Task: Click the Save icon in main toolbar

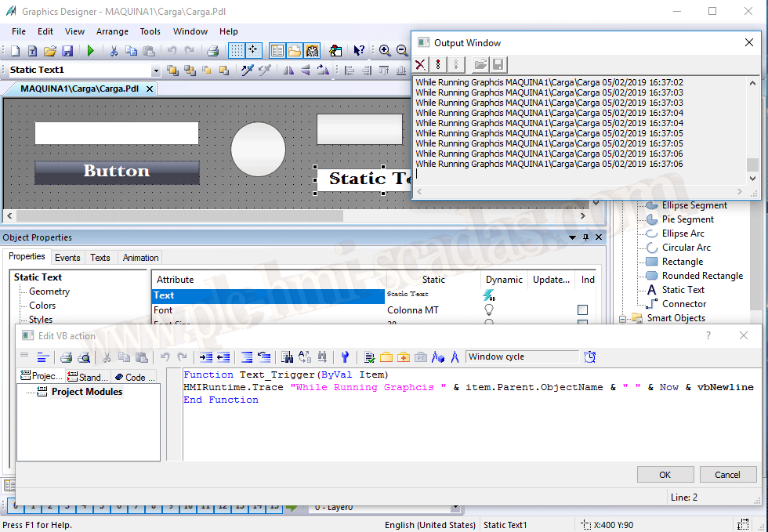Action: [67, 51]
